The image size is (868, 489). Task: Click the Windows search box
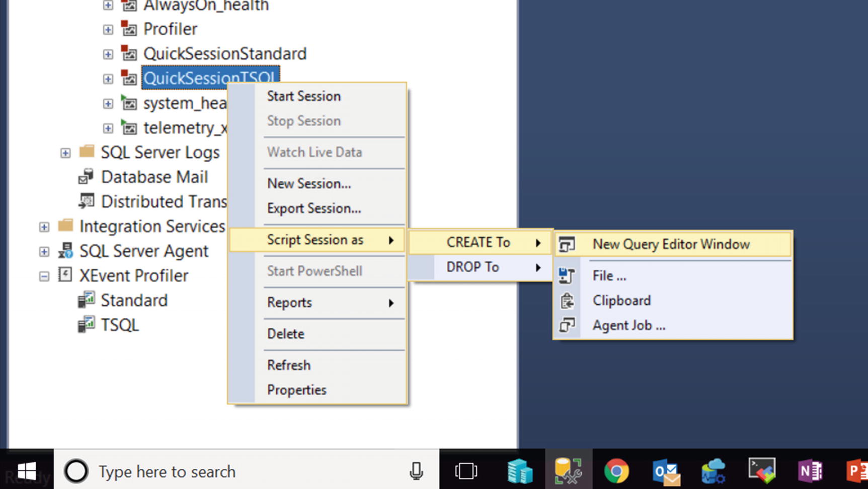tap(247, 471)
